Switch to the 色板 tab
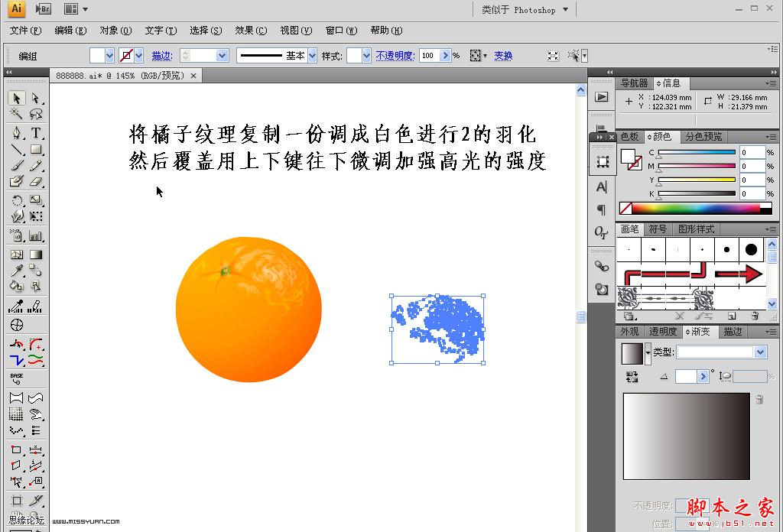Viewport: 783px width, 532px height. 630,136
